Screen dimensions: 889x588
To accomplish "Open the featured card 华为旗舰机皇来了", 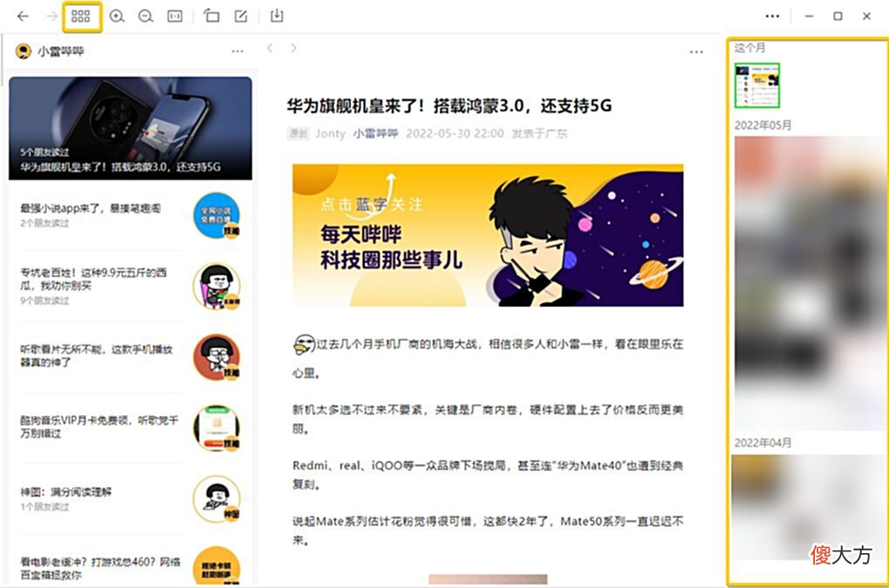I will point(130,129).
